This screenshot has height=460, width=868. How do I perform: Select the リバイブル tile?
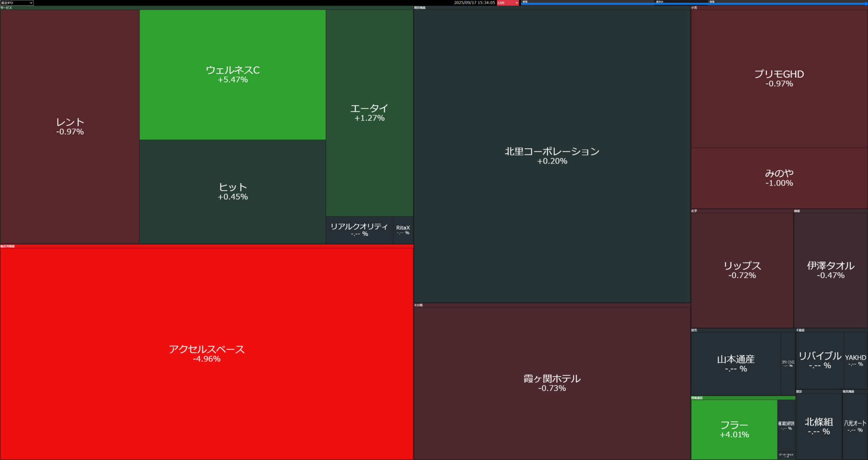click(x=820, y=360)
